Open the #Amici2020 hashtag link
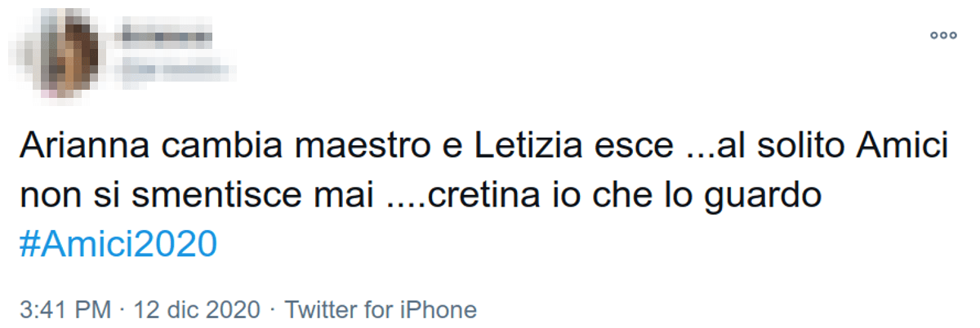 pos(119,244)
